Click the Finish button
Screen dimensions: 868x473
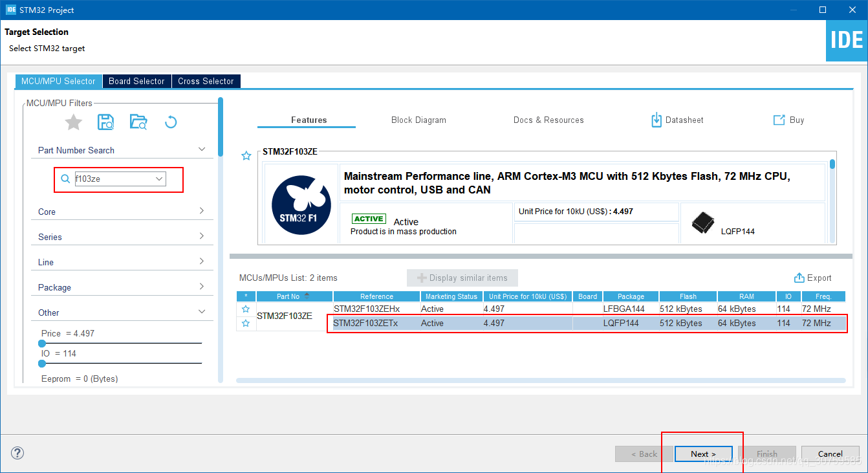[767, 454]
